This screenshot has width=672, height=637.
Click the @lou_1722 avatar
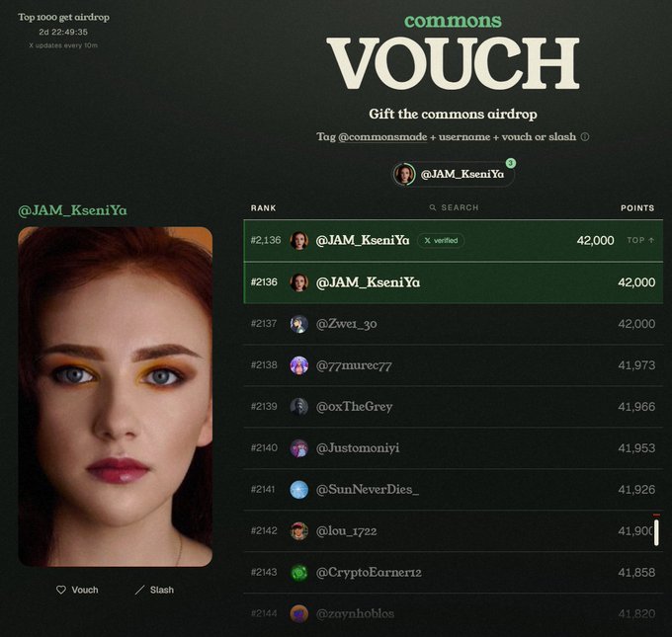click(299, 531)
